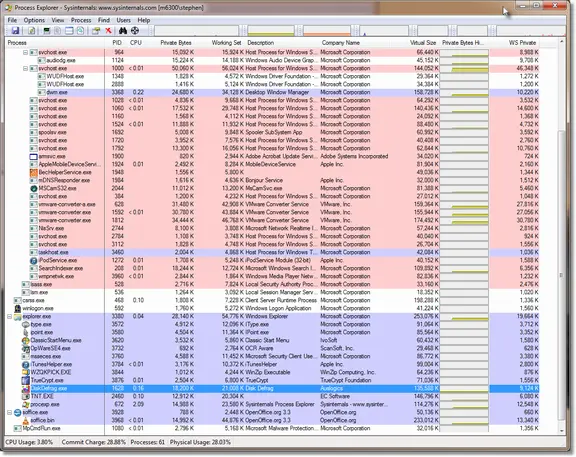Click the Show Process Tree toolbar icon
The height and width of the screenshot is (457, 576).
pyautogui.click(x=58, y=31)
